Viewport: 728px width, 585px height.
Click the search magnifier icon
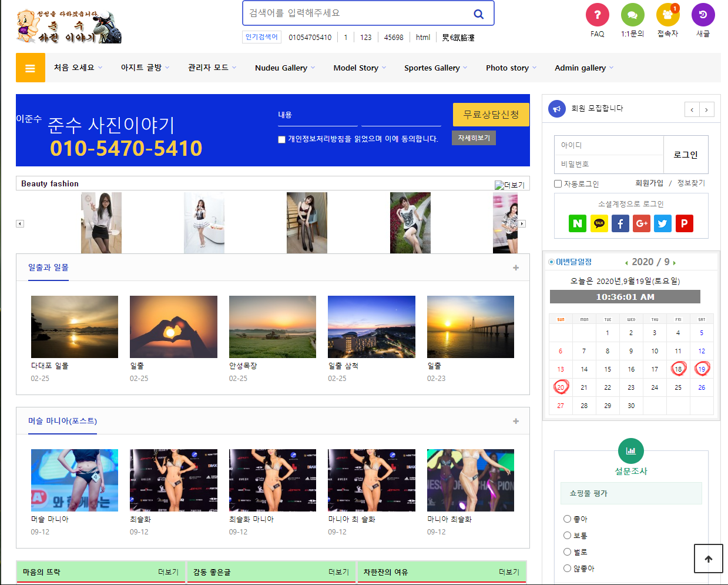click(x=478, y=14)
